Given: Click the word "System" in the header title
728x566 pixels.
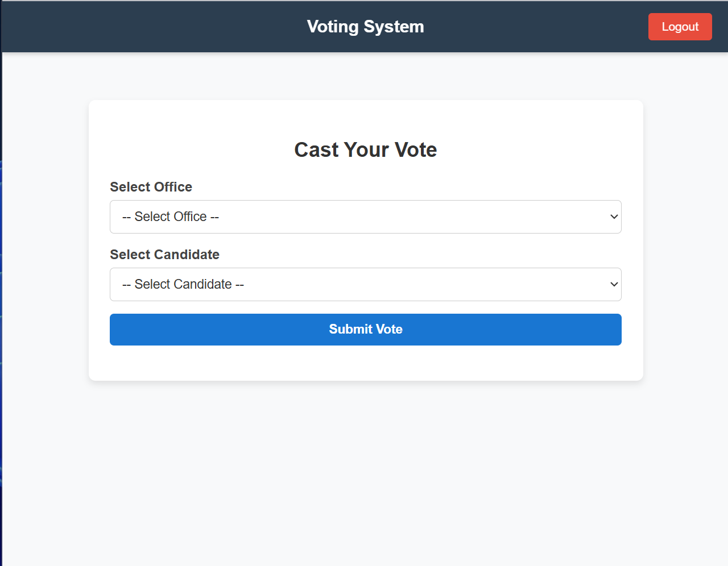Looking at the screenshot, I should click(x=394, y=27).
